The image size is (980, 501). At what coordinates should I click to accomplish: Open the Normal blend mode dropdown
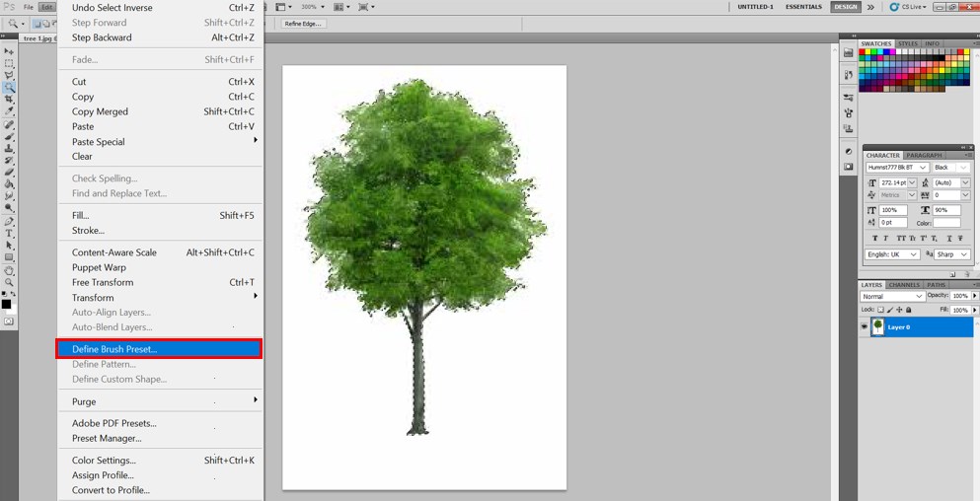(892, 296)
